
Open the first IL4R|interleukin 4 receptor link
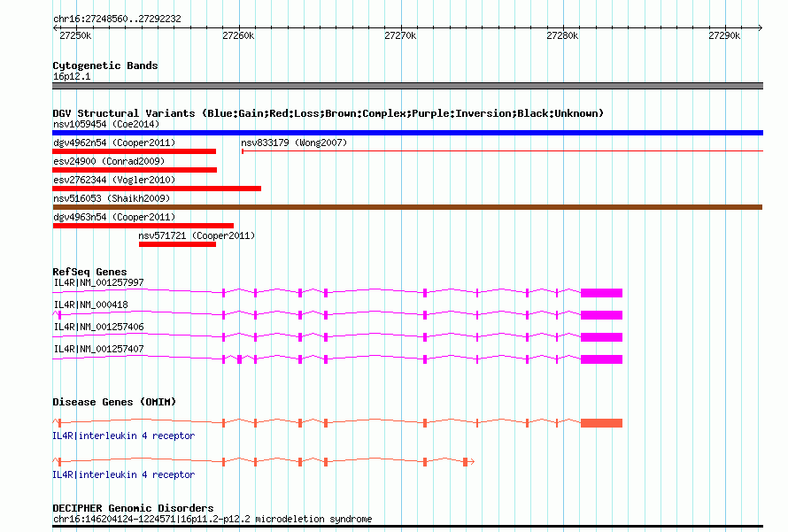tap(124, 436)
